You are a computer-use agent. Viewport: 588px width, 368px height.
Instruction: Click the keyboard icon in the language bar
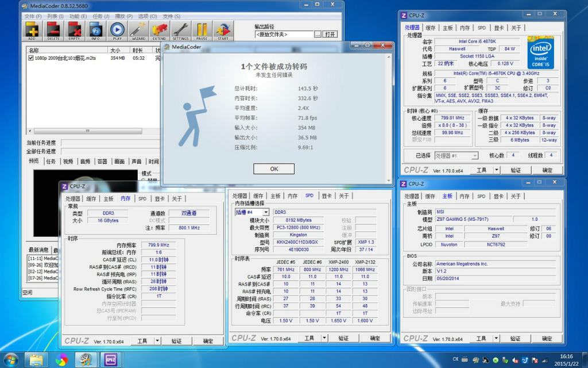click(465, 359)
